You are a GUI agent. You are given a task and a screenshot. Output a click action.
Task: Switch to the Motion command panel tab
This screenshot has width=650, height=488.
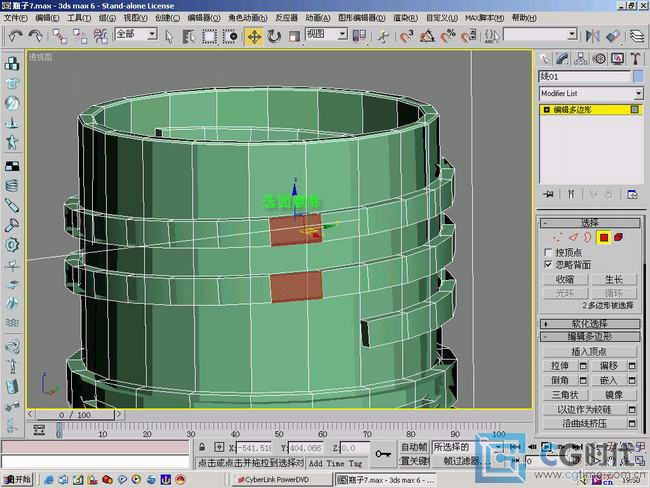599,59
